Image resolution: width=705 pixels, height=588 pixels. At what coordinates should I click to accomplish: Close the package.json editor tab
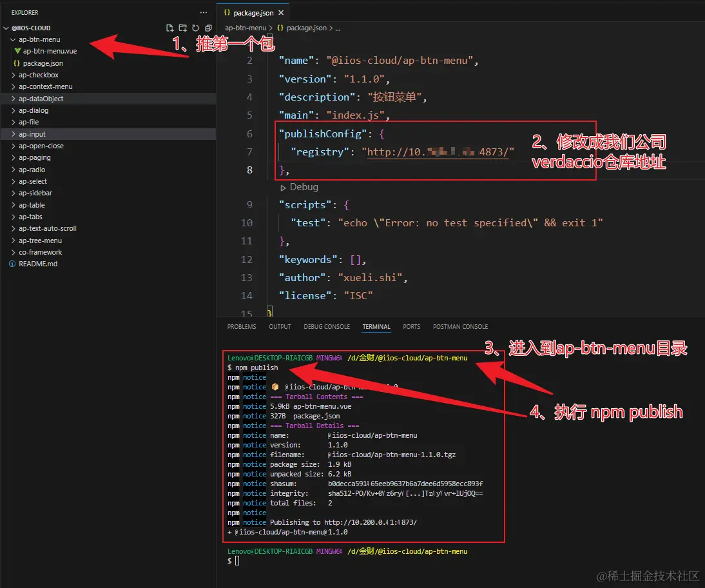[x=281, y=13]
